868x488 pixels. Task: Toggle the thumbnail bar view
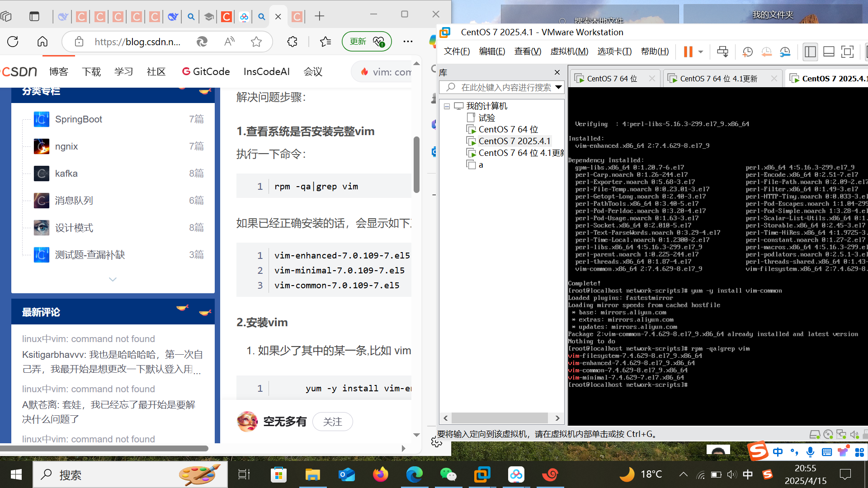(x=829, y=52)
